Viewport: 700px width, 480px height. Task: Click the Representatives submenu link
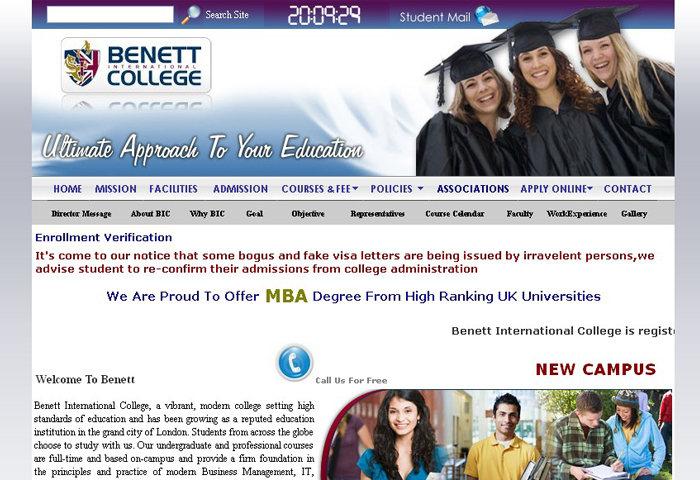(x=378, y=213)
